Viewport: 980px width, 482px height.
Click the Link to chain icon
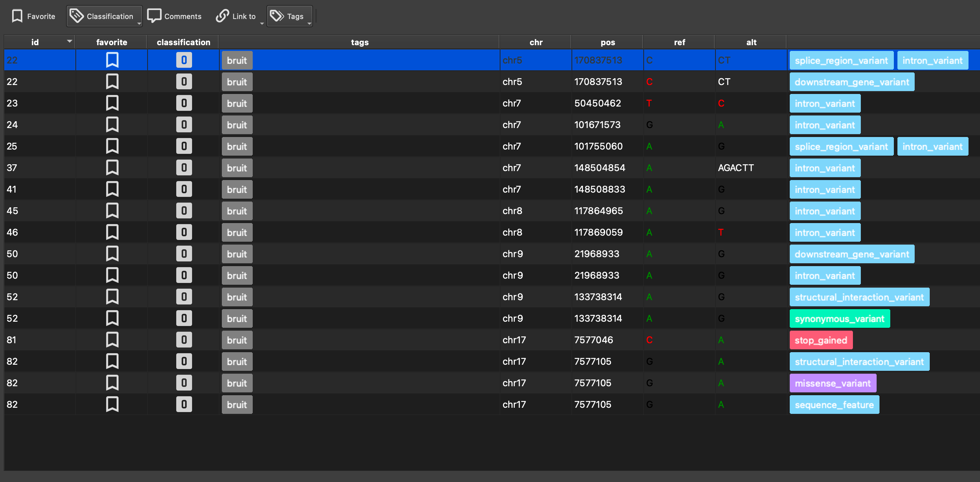tap(222, 16)
